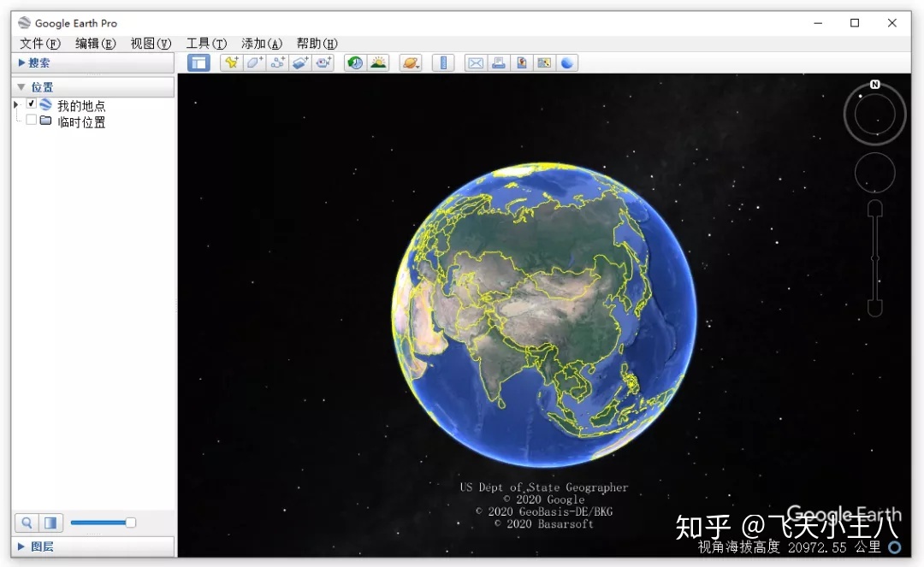Minimize the Google Earth Pro window
Screen dimensions: 924x567
818,23
